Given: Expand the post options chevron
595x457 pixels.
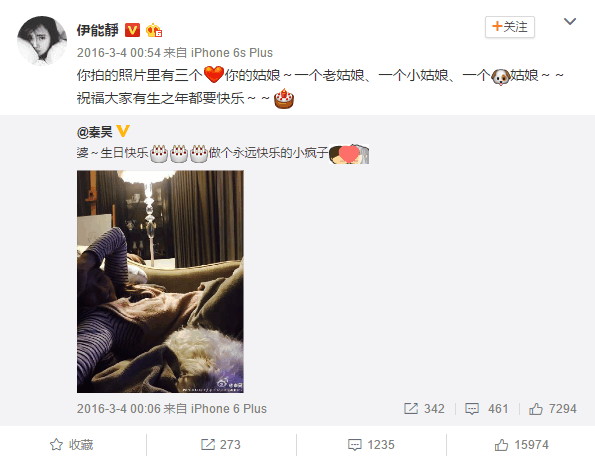Looking at the screenshot, I should (x=570, y=21).
